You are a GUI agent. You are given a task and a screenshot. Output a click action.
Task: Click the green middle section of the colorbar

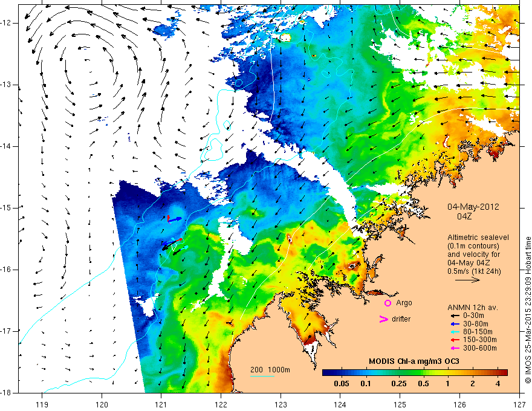point(409,373)
